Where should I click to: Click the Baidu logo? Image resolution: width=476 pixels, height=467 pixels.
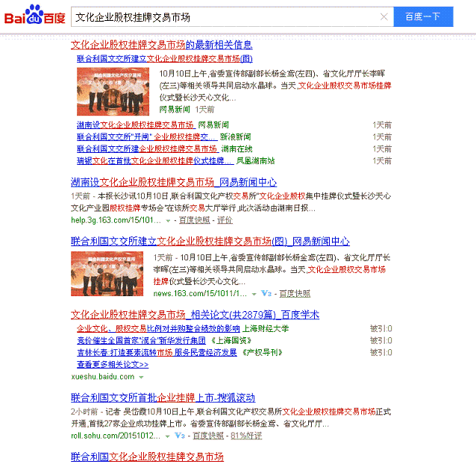34,15
